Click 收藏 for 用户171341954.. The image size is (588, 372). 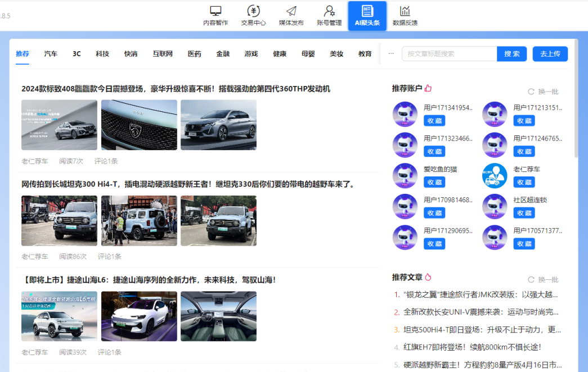434,121
